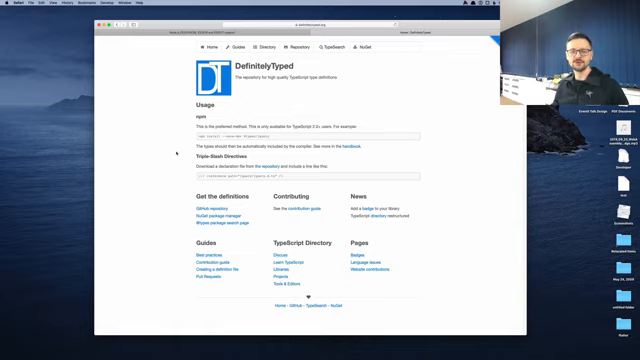Click the presenter webcam video overlay
This screenshot has width=640, height=360.
point(570,52)
